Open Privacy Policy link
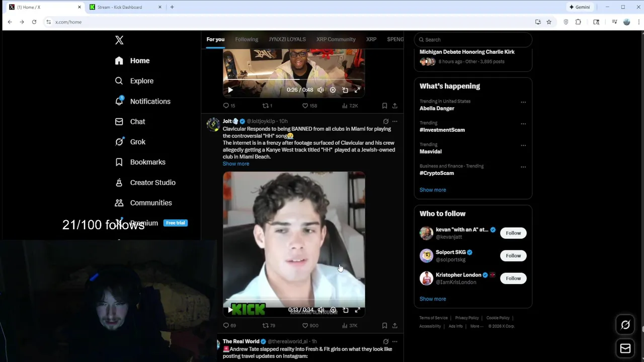 [x=467, y=318]
